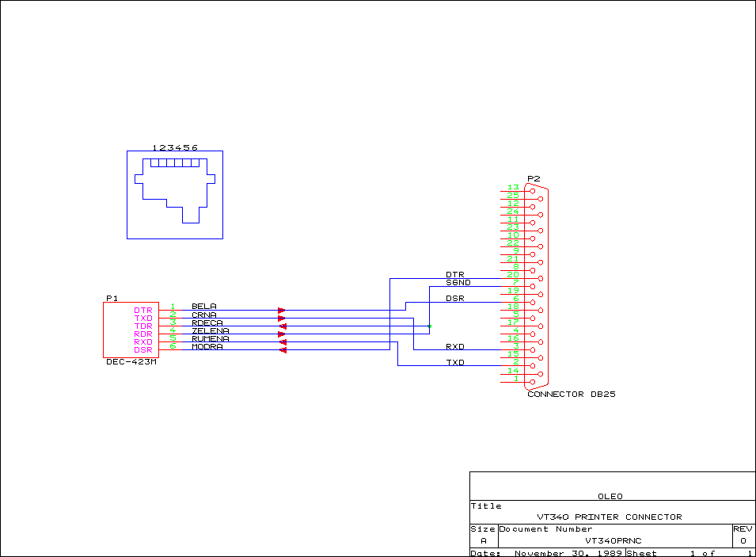756x557 pixels.
Task: Click the DEC-423M part name label
Action: (131, 362)
